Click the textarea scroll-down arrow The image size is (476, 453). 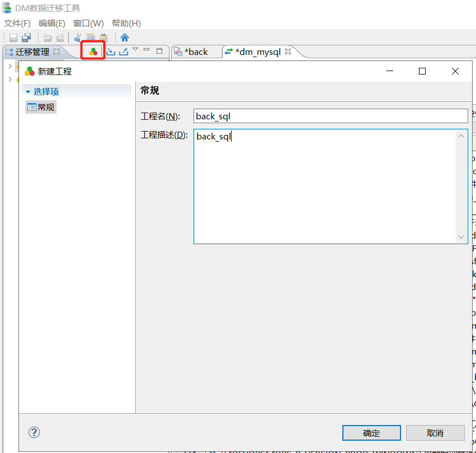[461, 237]
